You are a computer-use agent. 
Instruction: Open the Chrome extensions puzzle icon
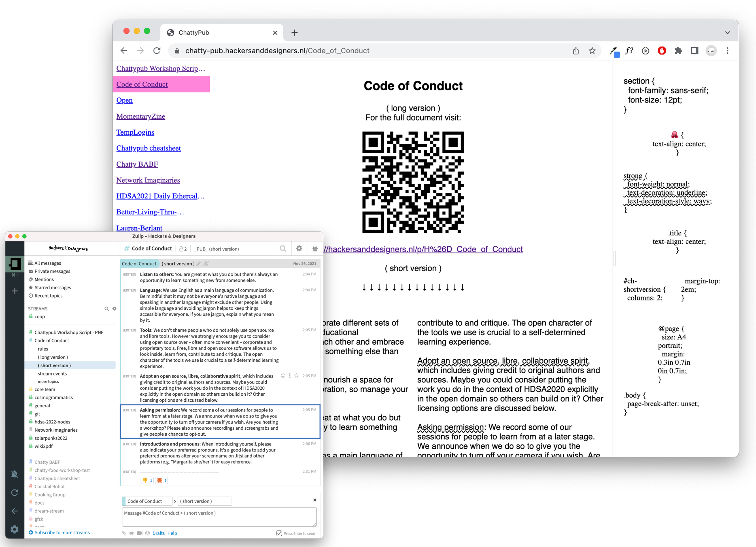[x=678, y=51]
